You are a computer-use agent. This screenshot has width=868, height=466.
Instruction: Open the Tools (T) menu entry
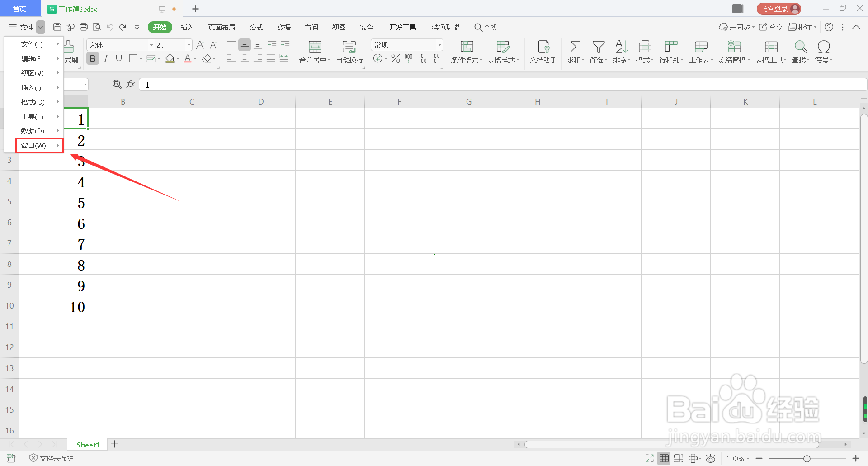(x=34, y=116)
